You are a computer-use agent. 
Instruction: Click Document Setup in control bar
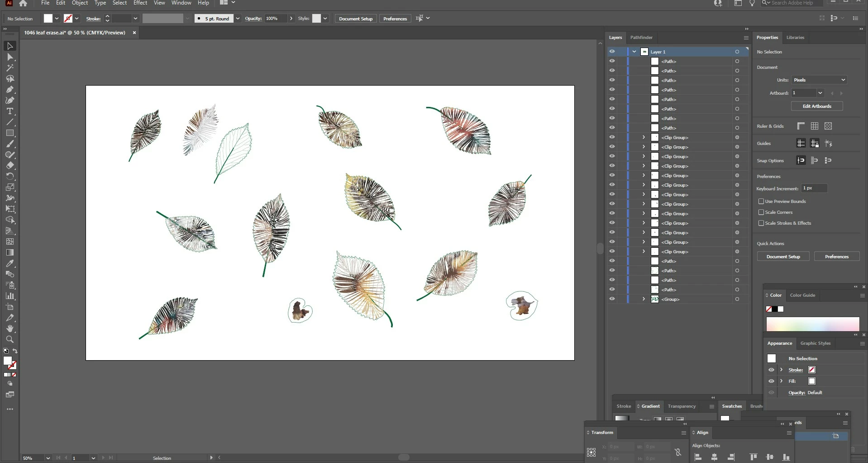tap(356, 19)
